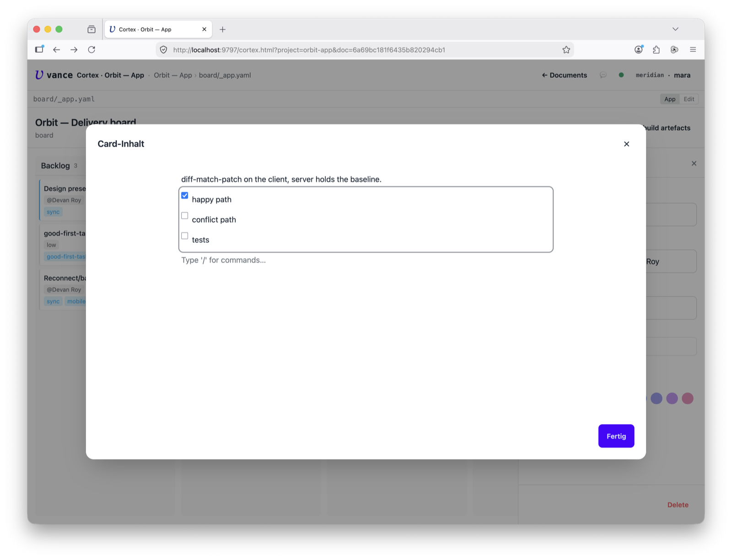Click the vance logo
732x560 pixels.
54,75
